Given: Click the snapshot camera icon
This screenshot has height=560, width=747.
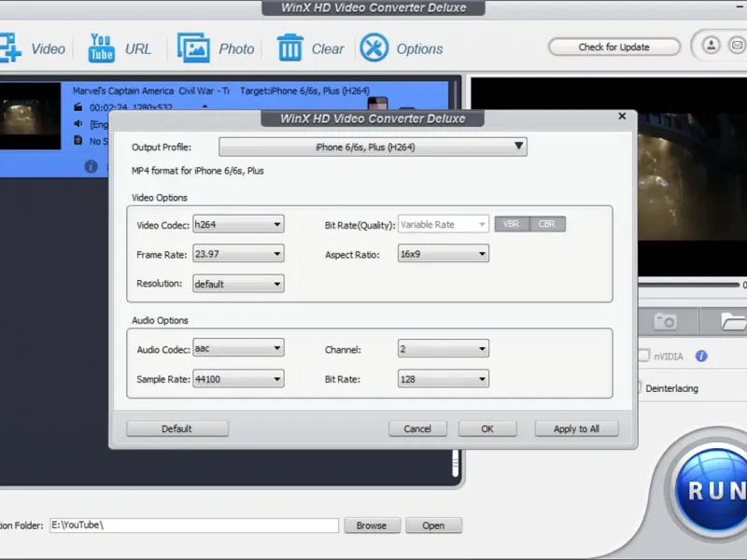Looking at the screenshot, I should [665, 321].
